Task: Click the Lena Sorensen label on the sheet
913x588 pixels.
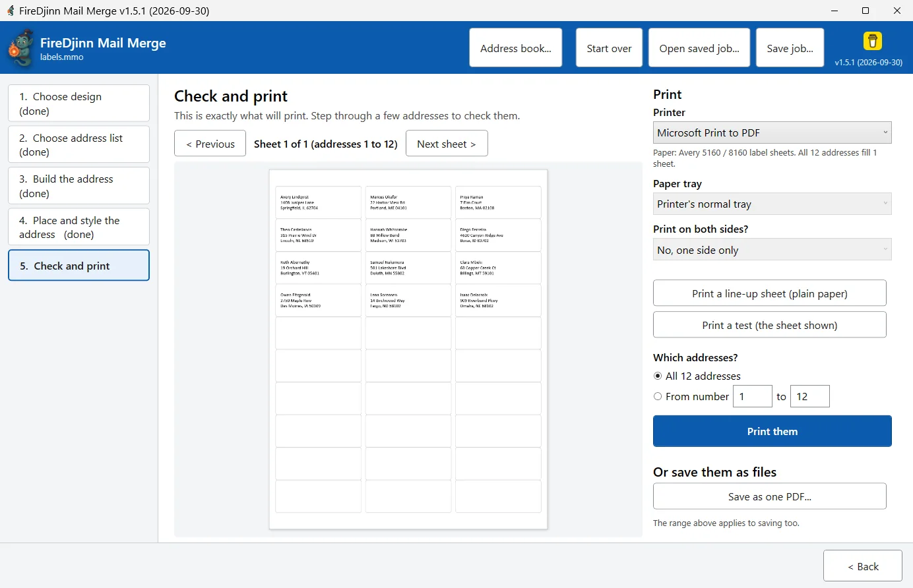Action: [408, 301]
